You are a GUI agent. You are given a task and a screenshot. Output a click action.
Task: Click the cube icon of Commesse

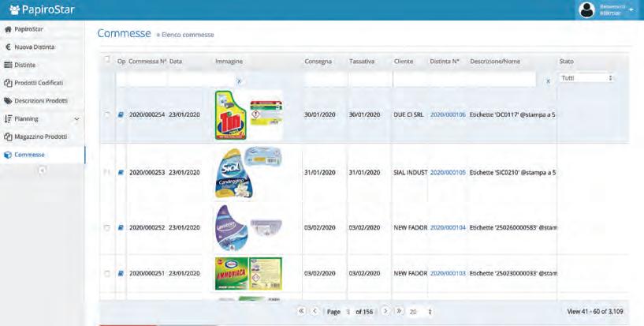click(x=8, y=155)
